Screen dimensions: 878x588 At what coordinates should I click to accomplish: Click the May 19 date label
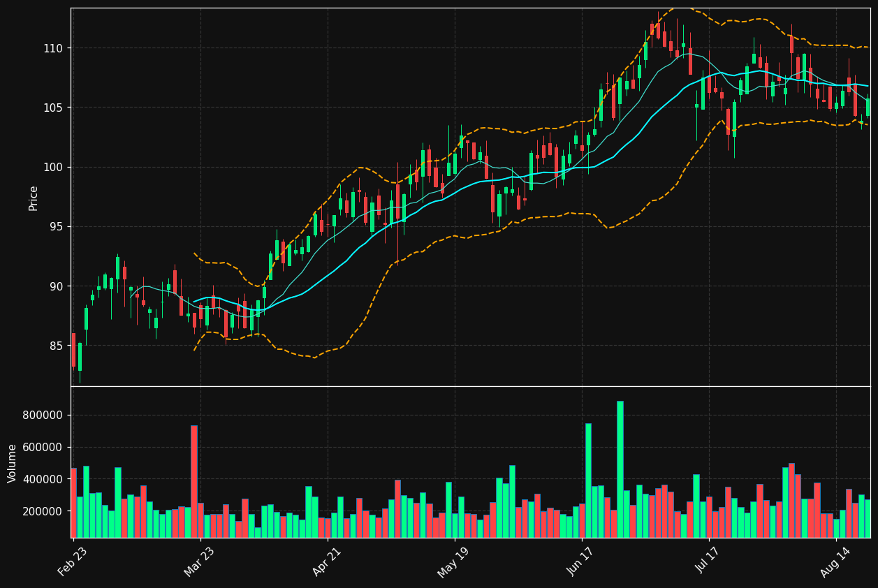pyautogui.click(x=453, y=561)
